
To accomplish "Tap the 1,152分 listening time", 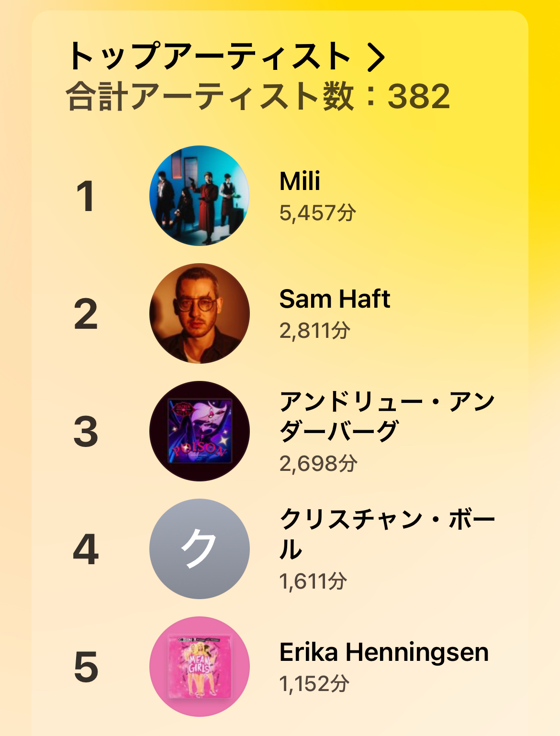I will (x=314, y=684).
